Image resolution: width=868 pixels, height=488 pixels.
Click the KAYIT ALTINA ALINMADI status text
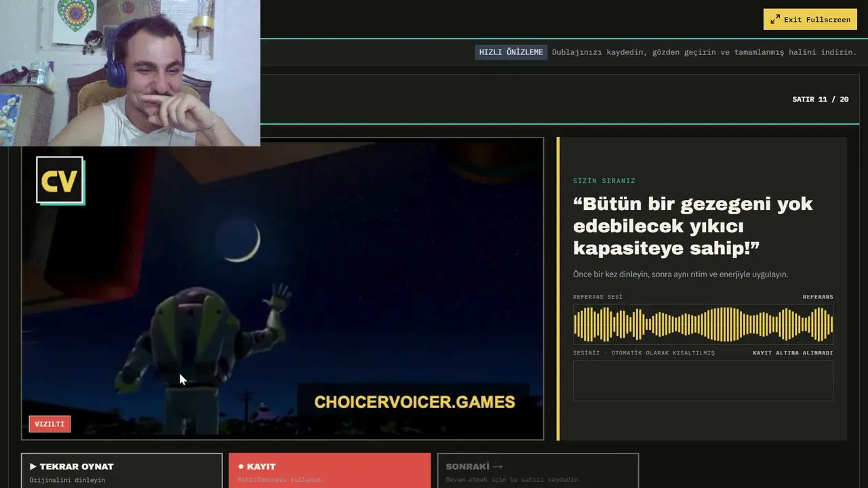[793, 353]
